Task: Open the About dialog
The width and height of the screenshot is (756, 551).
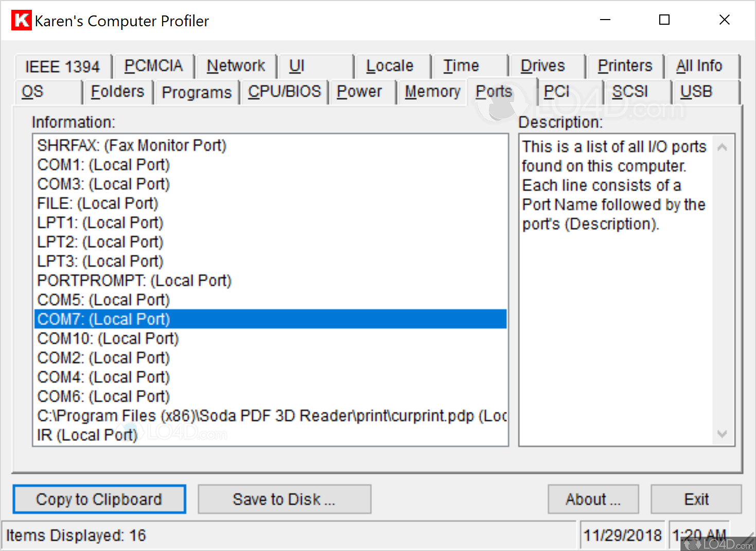Action: [x=593, y=499]
